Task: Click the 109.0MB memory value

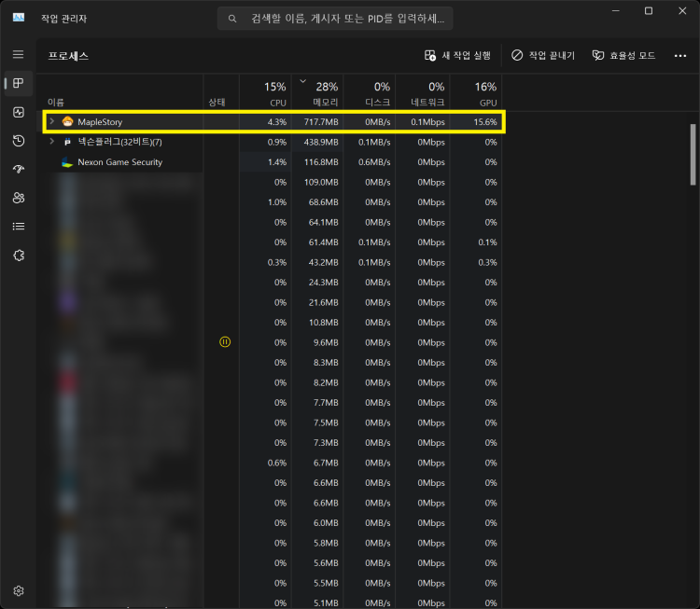Action: [x=321, y=183]
